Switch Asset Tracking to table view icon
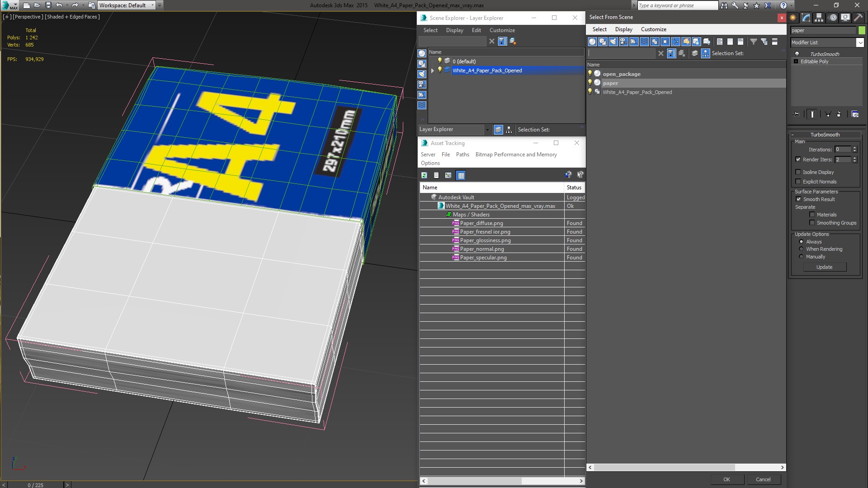This screenshot has height=488, width=868. pos(461,175)
